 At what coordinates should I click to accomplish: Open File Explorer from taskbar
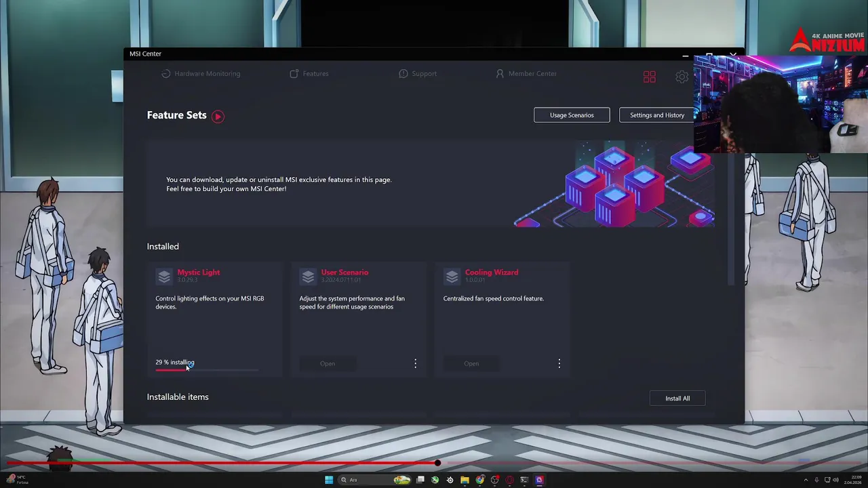point(465,480)
